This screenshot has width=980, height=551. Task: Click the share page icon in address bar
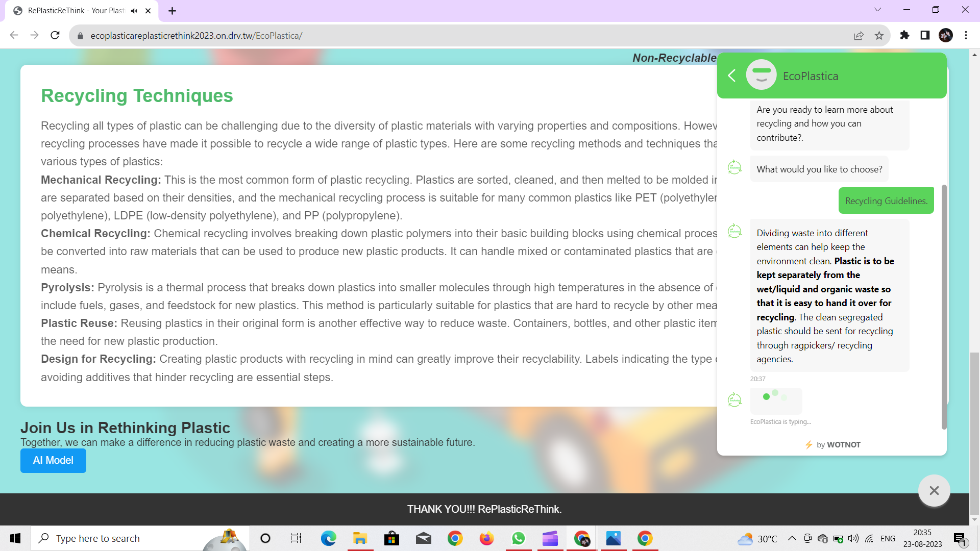click(859, 36)
